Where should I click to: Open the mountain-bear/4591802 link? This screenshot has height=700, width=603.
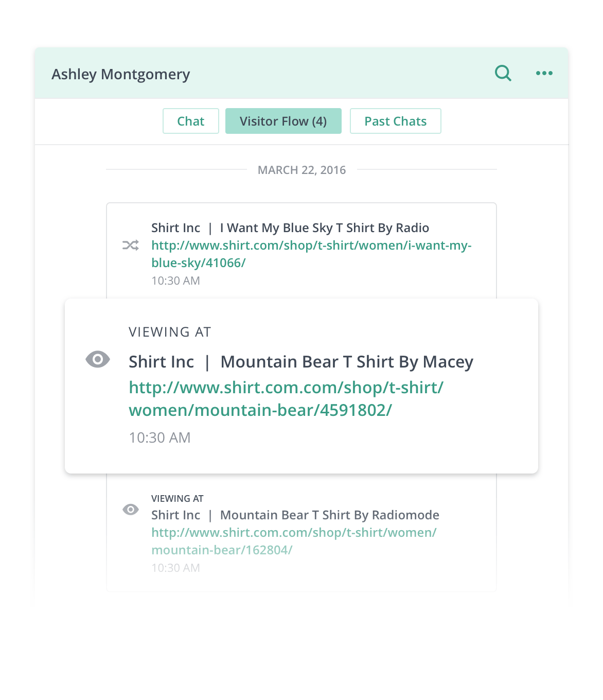[286, 399]
